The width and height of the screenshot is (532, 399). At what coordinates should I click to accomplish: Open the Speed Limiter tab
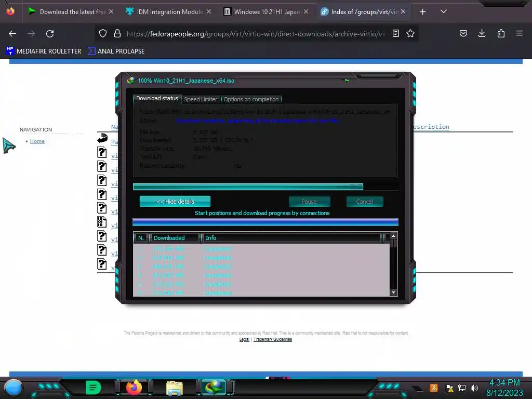[x=200, y=99]
